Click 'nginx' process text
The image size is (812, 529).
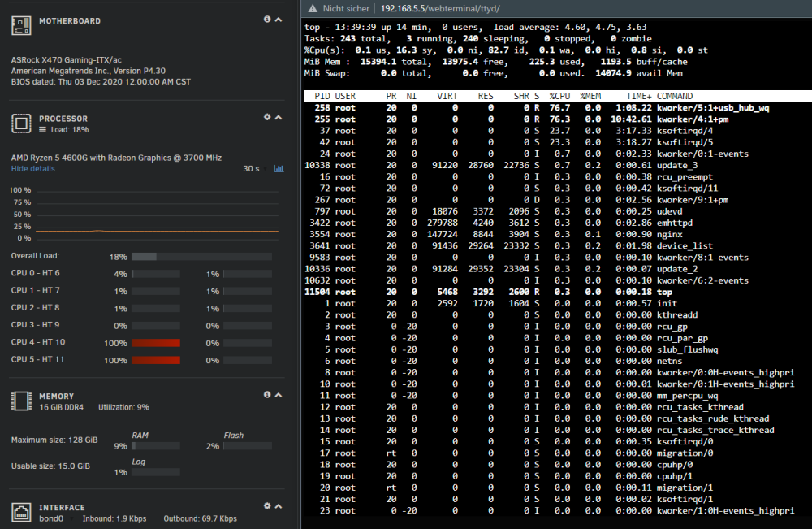670,234
